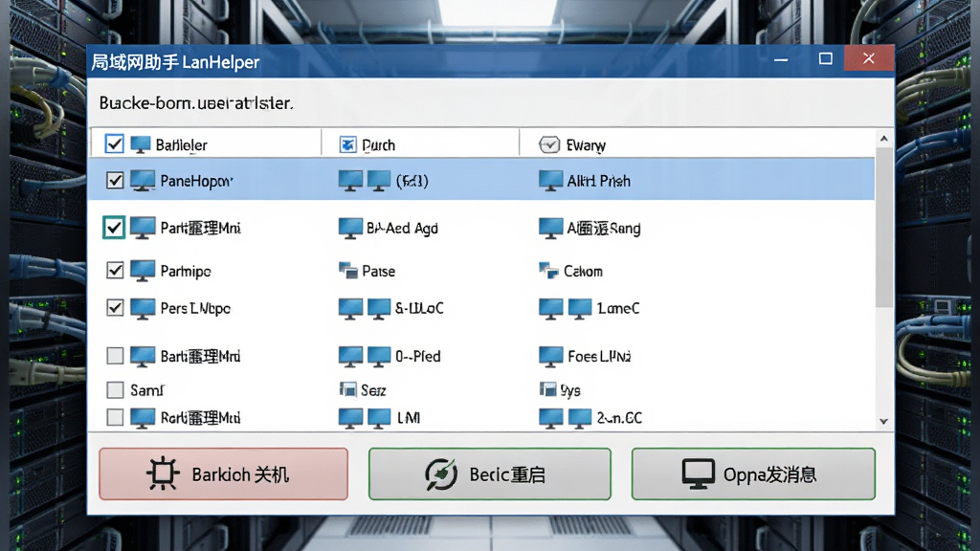
Task: Select the Cakom entry
Action: 583,271
